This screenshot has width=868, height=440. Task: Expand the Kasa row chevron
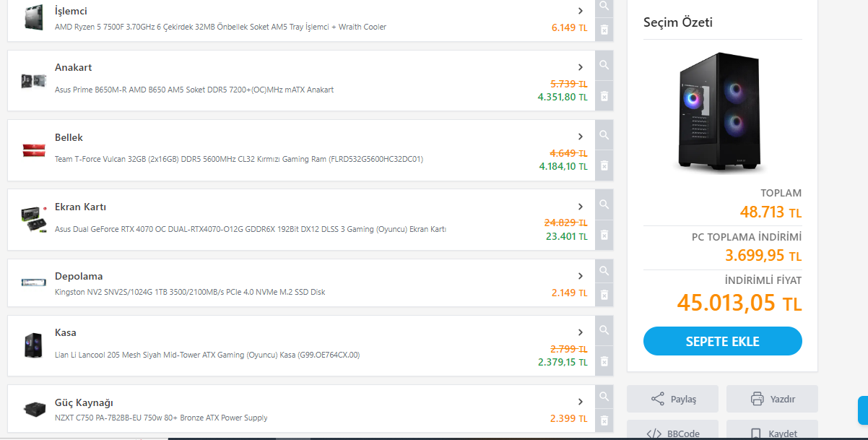coord(581,332)
